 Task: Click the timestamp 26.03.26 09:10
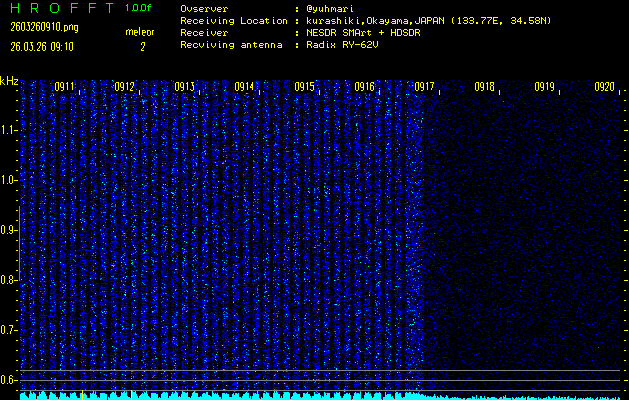[42, 47]
